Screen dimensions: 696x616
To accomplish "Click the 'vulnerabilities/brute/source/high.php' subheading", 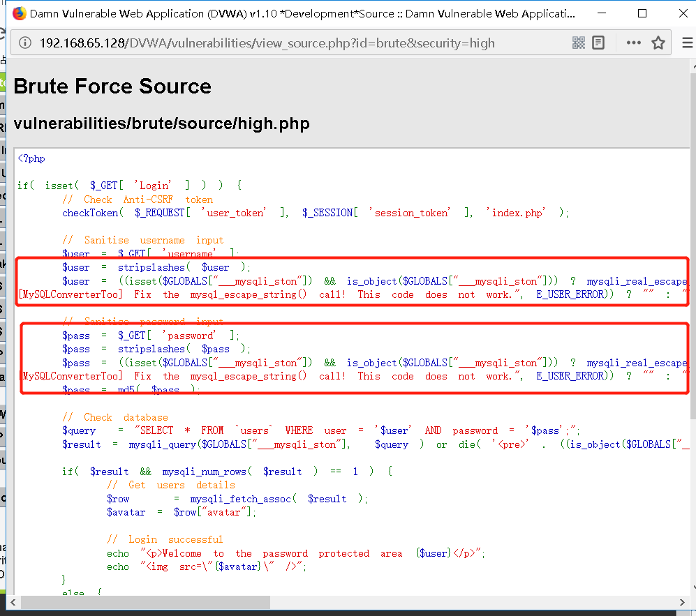I will coord(161,123).
